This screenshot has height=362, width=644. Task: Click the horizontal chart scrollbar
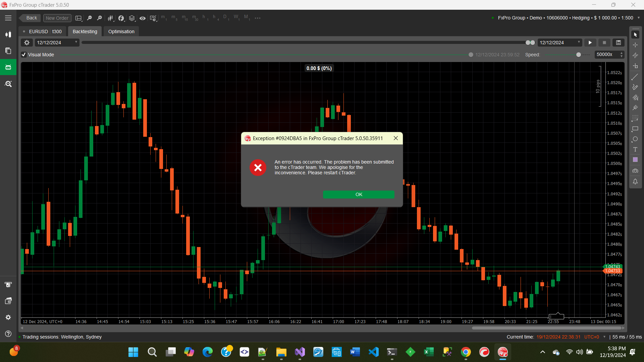click(x=547, y=328)
